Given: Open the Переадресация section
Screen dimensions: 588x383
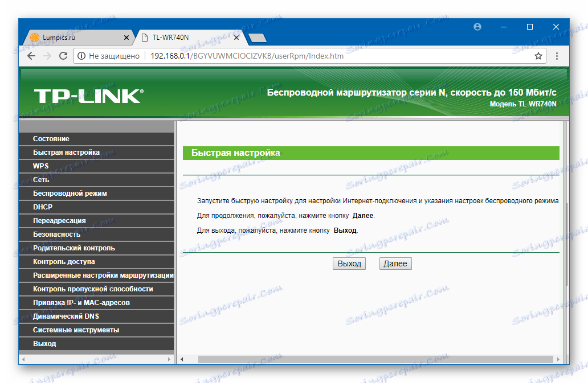Looking at the screenshot, I should [x=96, y=220].
